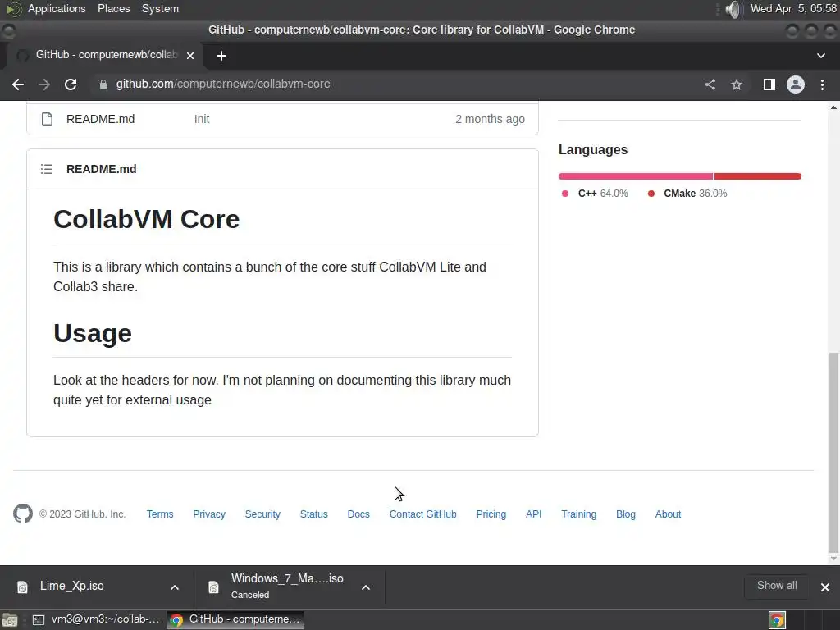
Task: Open the System menu
Action: [x=160, y=8]
